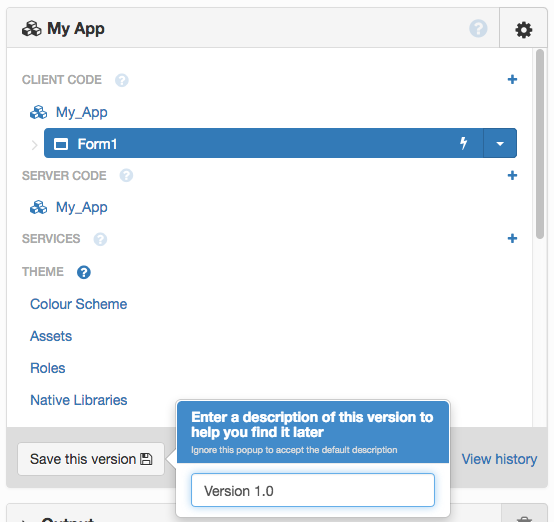This screenshot has width=554, height=522.
Task: Open help for Client Code section
Action: (122, 80)
